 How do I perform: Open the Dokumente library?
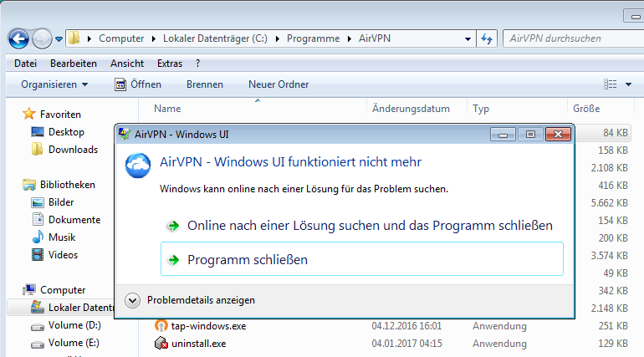(x=74, y=220)
